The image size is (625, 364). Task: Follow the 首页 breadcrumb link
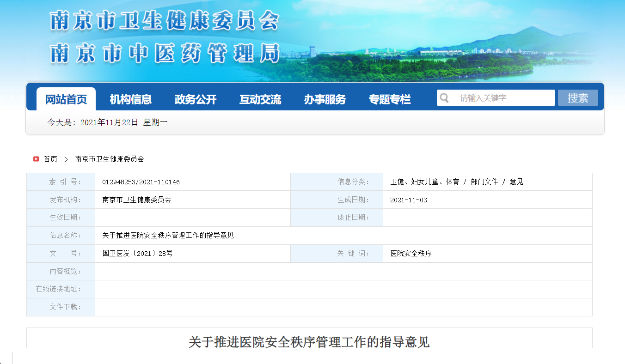(x=50, y=159)
